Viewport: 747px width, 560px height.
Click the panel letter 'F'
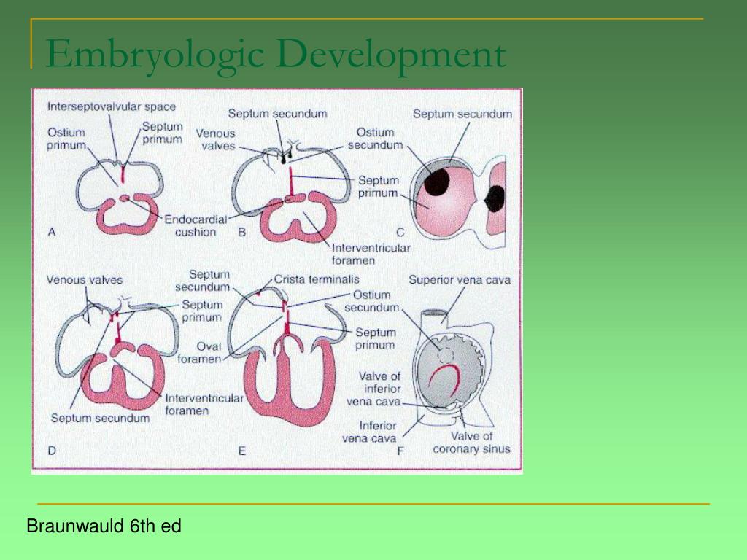click(400, 451)
